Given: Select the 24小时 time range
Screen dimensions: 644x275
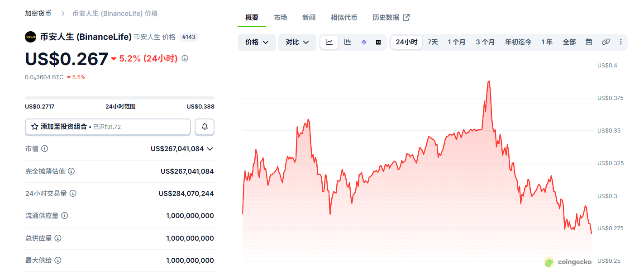Looking at the screenshot, I should tap(406, 42).
